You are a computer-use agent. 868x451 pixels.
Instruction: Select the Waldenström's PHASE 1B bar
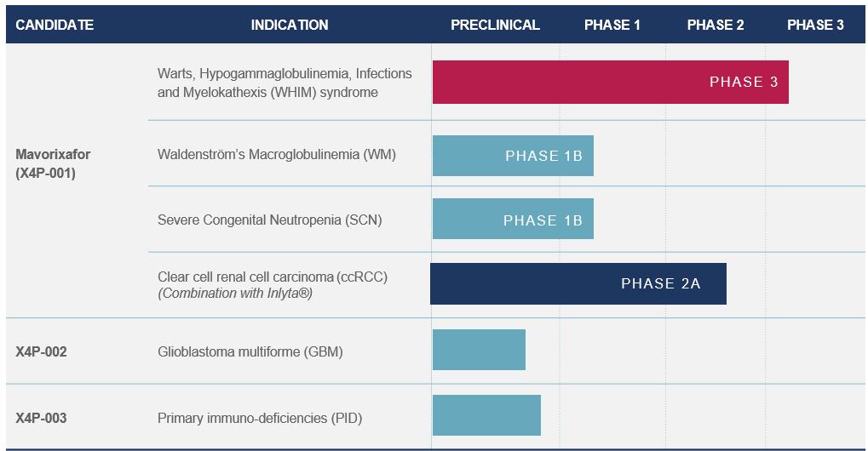(513, 156)
